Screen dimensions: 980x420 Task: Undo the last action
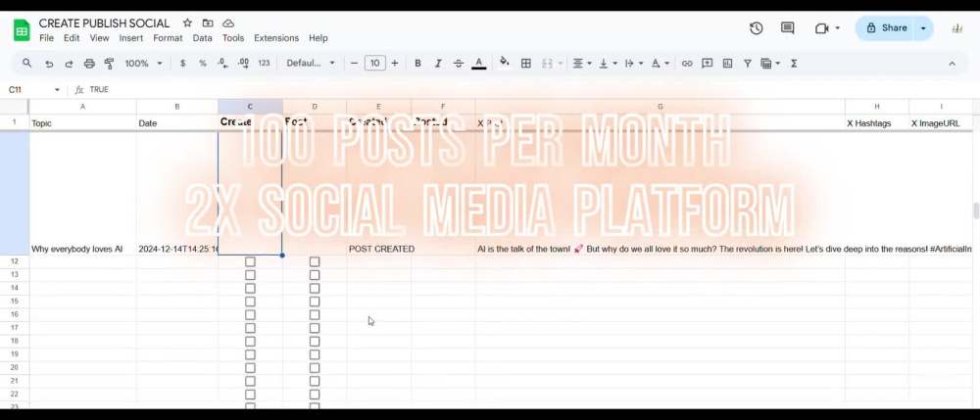(x=49, y=63)
